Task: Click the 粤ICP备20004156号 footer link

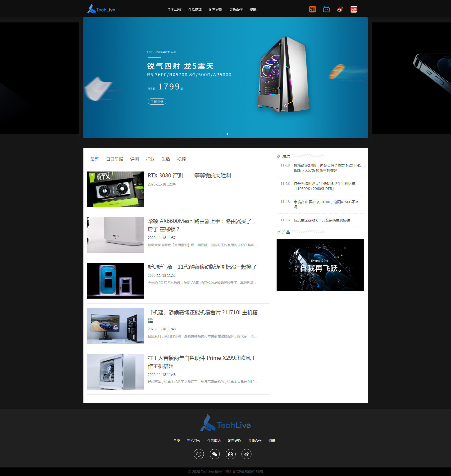Action: click(x=248, y=472)
